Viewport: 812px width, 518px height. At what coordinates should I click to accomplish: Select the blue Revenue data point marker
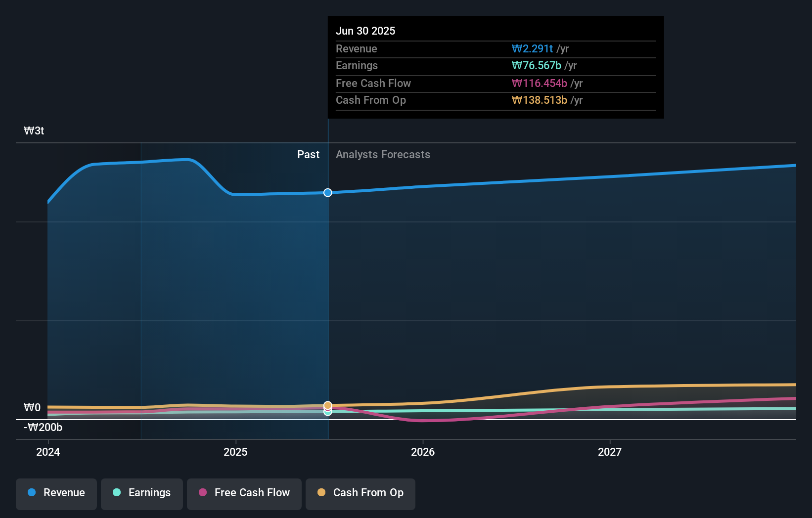(x=327, y=193)
